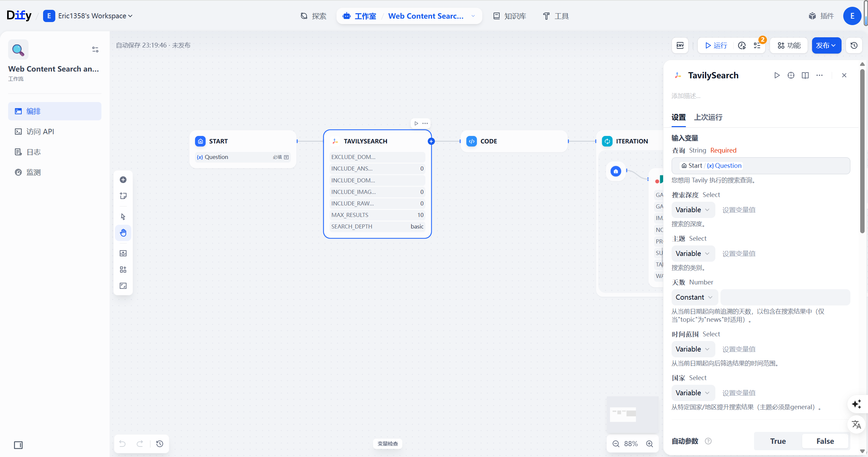The width and height of the screenshot is (868, 457).
Task: Select the Settings tab in panel
Action: 678,117
